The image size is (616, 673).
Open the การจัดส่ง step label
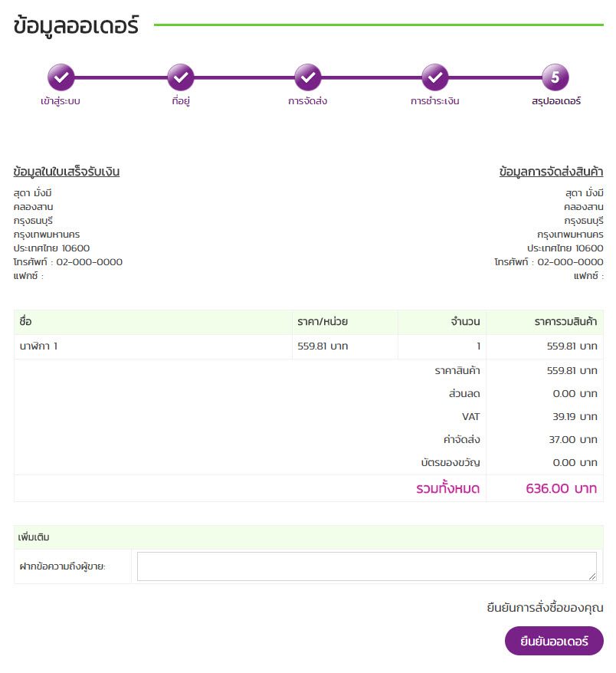pos(308,101)
